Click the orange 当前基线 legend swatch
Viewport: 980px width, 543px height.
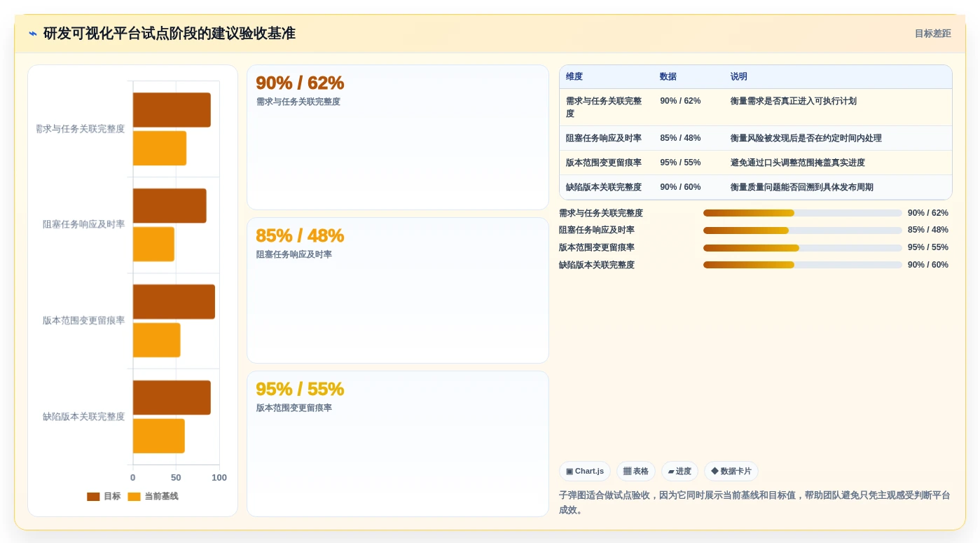click(134, 497)
